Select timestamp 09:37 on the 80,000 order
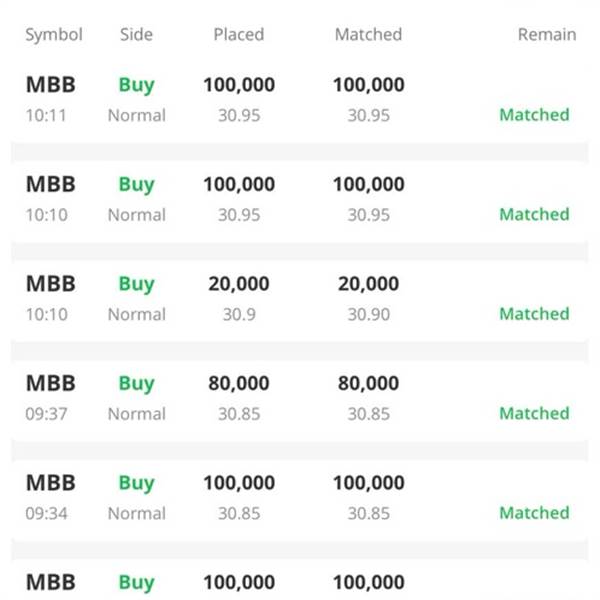This screenshot has height=600, width=600. (46, 414)
